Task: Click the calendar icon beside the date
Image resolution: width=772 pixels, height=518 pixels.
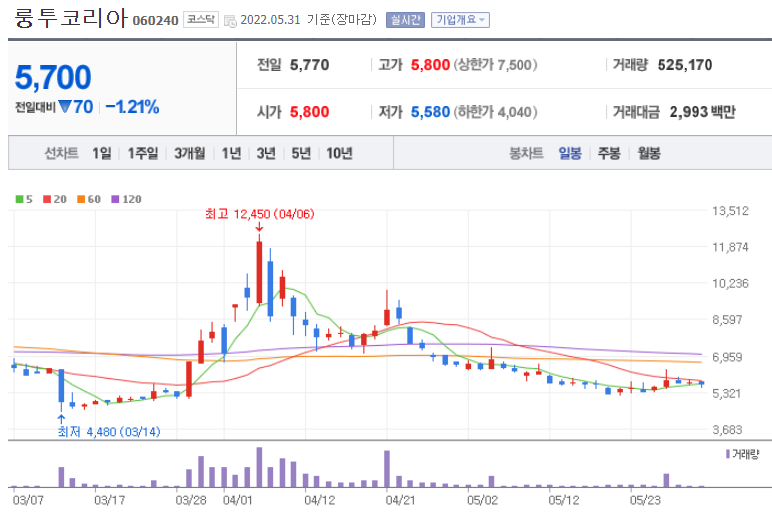Action: tap(230, 21)
